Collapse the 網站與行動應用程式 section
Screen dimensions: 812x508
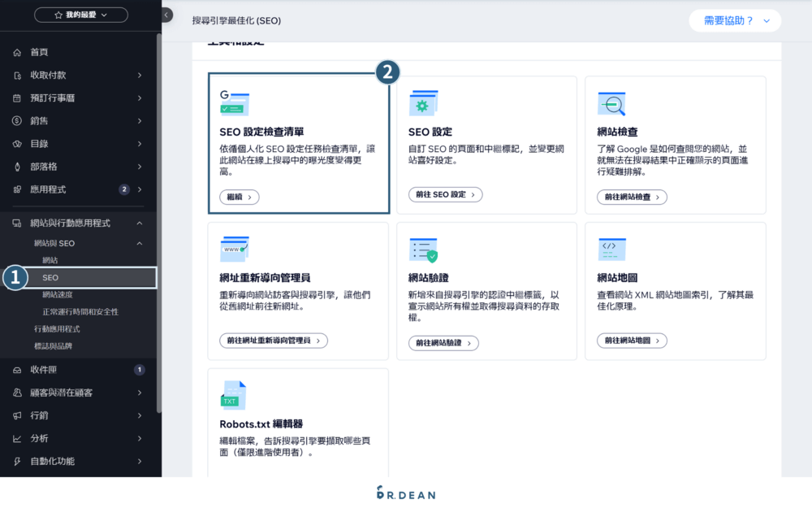[x=138, y=222]
